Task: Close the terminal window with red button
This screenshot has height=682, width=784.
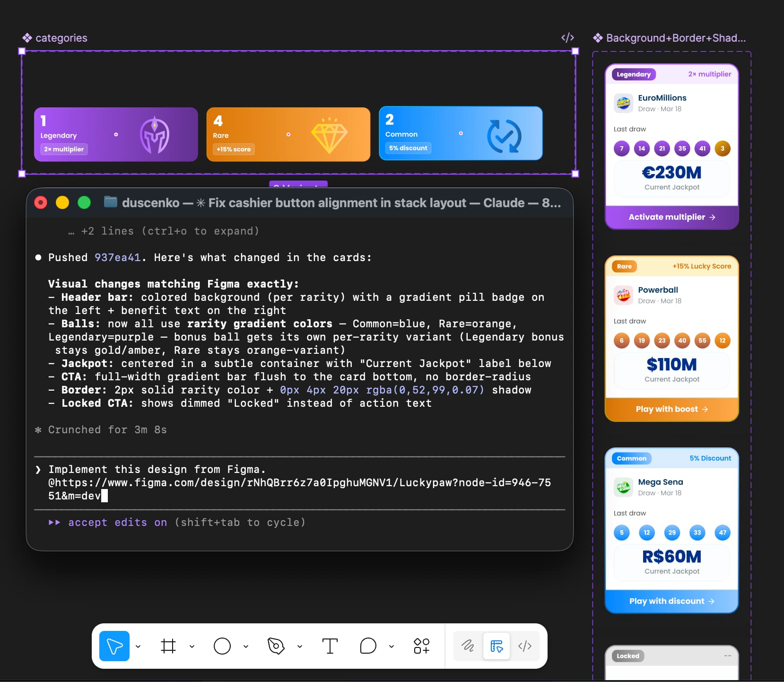Action: coord(41,202)
